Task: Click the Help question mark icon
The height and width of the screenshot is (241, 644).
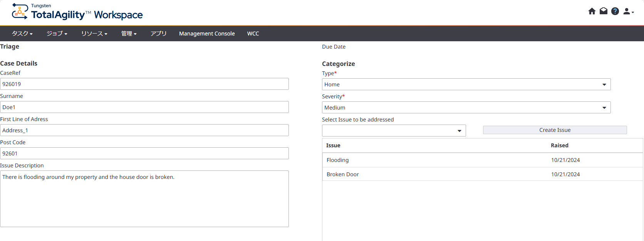Action: pyautogui.click(x=615, y=11)
